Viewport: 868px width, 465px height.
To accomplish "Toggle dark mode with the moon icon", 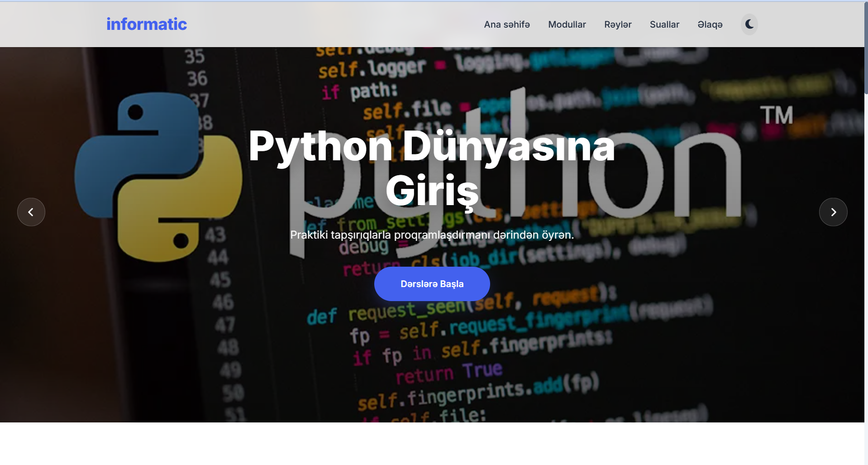I will point(749,24).
